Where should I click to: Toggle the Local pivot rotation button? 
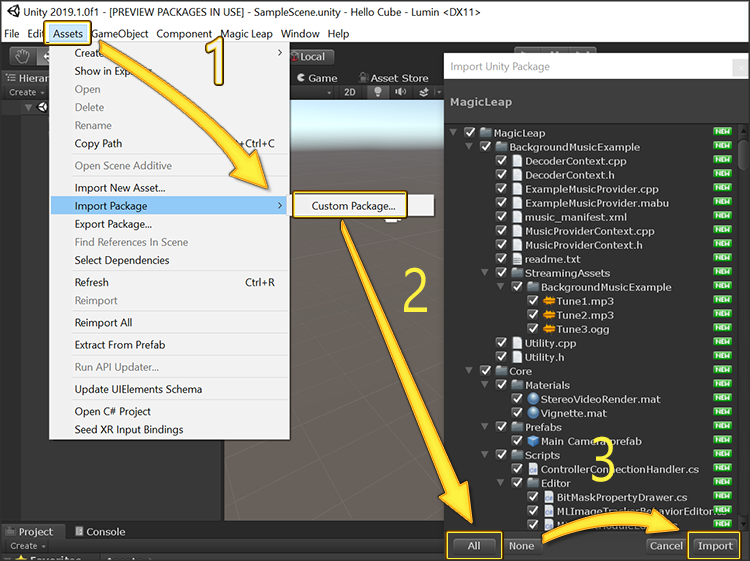pyautogui.click(x=311, y=56)
